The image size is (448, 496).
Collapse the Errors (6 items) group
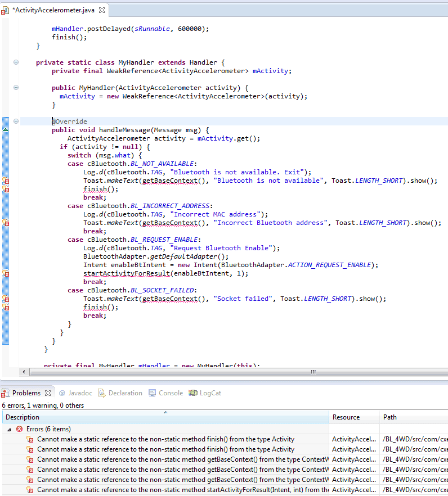pyautogui.click(x=9, y=429)
